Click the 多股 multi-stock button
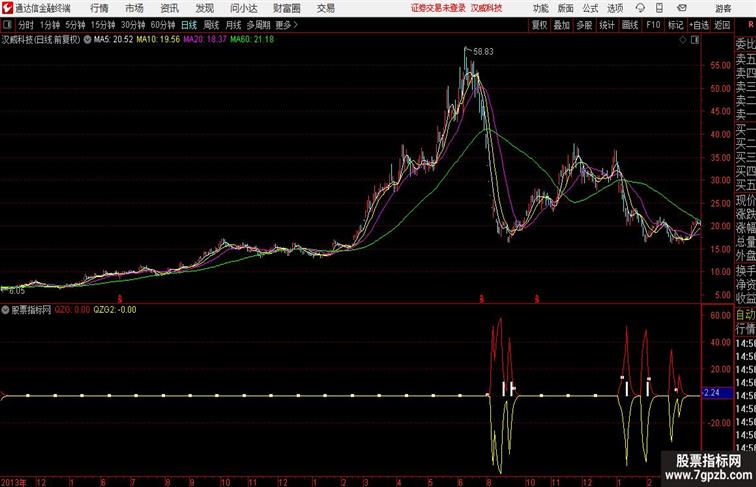This screenshot has height=487, width=756. [584, 25]
